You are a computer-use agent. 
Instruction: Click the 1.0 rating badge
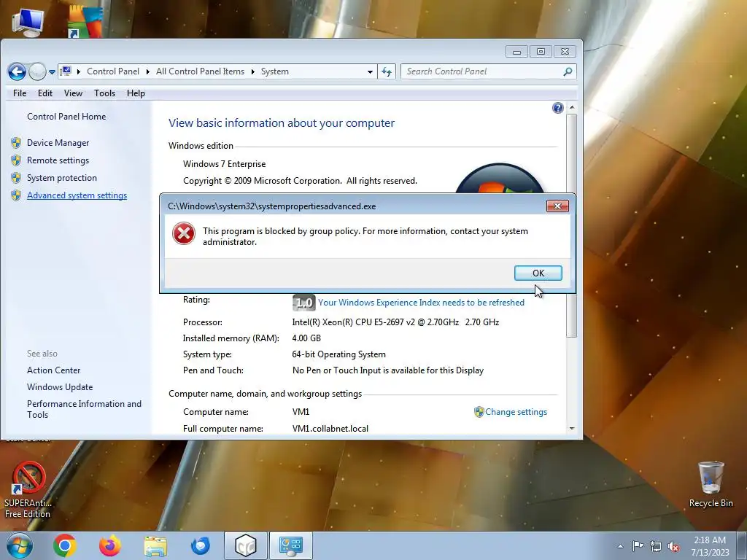click(304, 303)
